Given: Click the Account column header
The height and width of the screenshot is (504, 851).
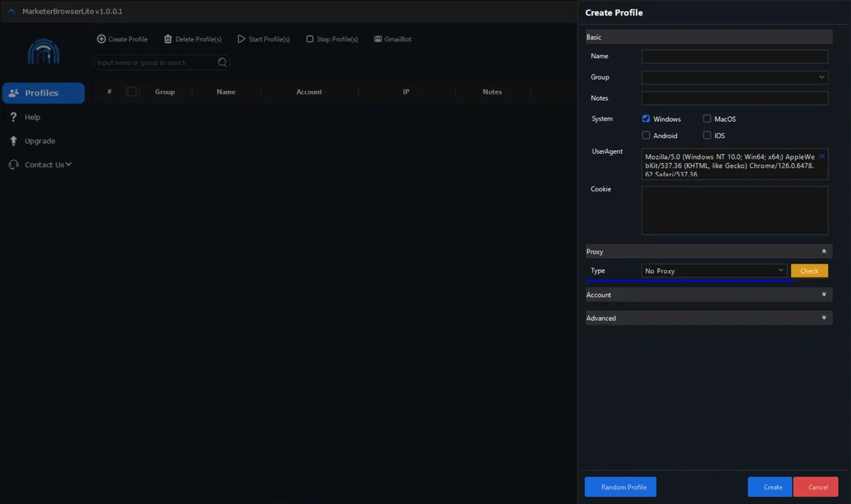Looking at the screenshot, I should [309, 91].
